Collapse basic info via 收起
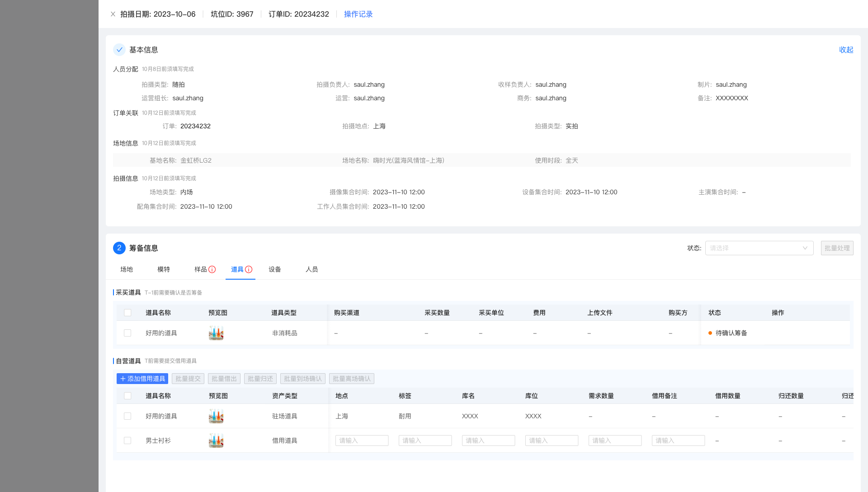Image resolution: width=868 pixels, height=492 pixels. tap(846, 50)
